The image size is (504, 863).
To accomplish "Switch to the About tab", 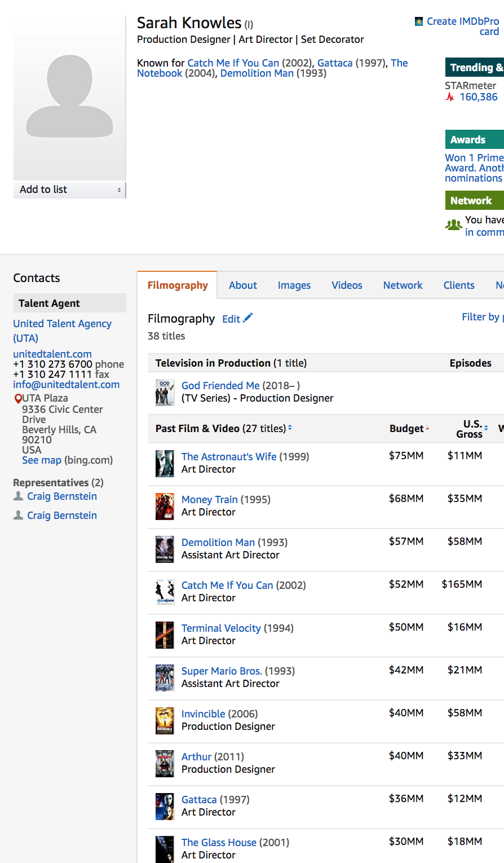I will click(x=243, y=285).
